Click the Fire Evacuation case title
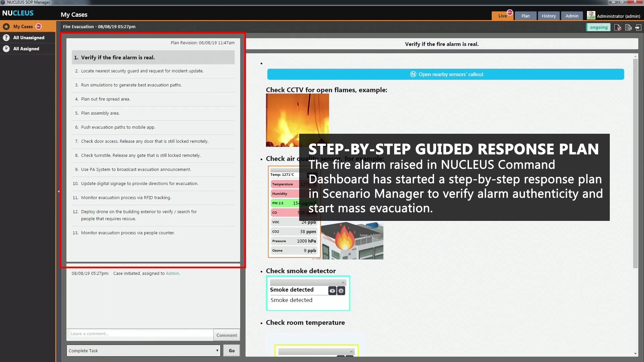Screen dimensions: 644x362 pyautogui.click(x=99, y=27)
